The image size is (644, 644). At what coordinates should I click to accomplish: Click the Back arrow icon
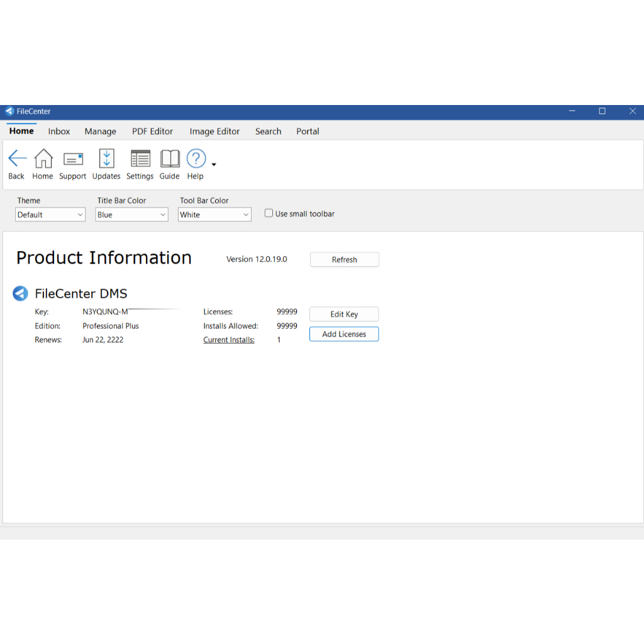click(17, 159)
